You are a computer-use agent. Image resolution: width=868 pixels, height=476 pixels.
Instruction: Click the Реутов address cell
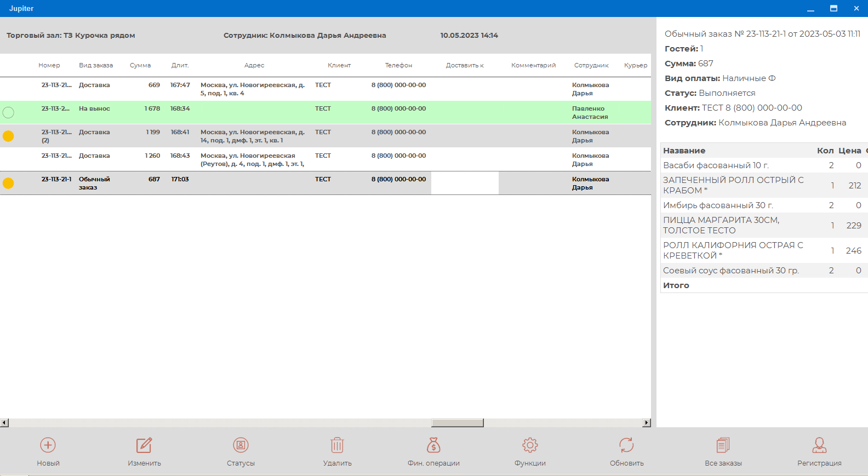pos(252,159)
